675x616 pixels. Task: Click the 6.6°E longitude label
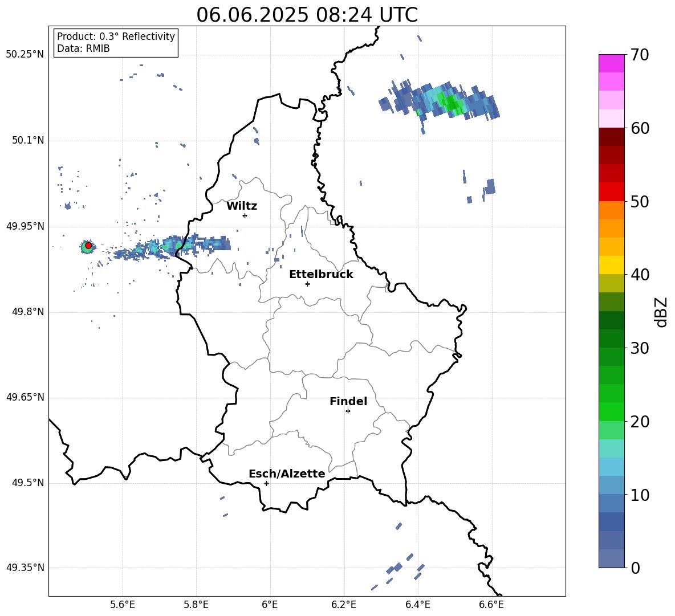491,605
